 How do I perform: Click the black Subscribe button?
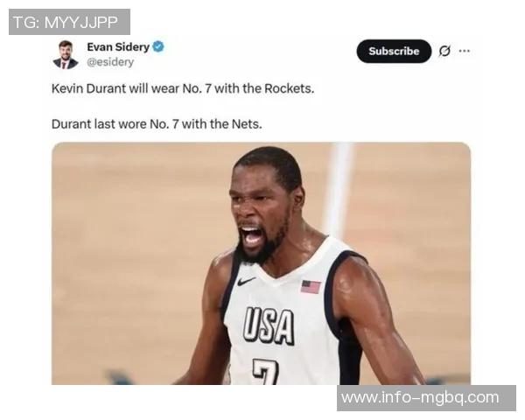tap(394, 51)
